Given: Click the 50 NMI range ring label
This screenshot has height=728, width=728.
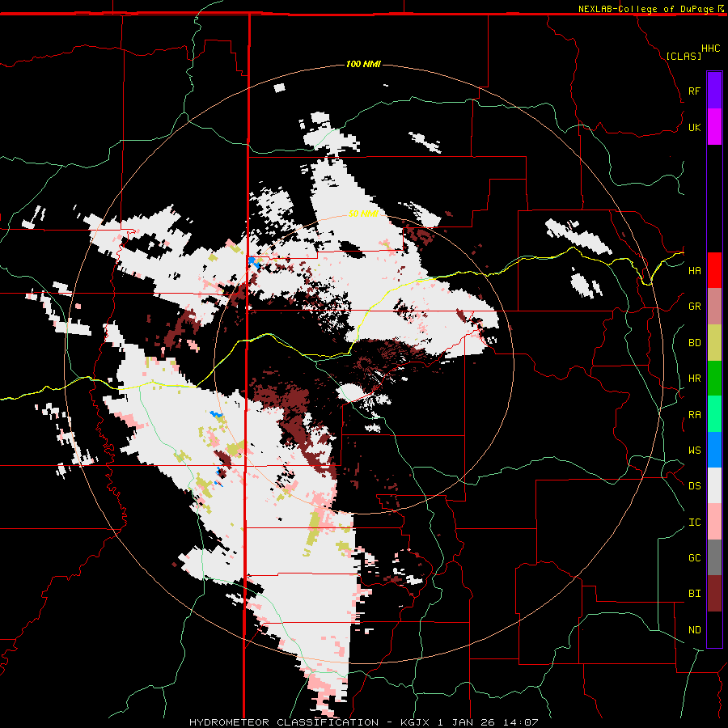Looking at the screenshot, I should pyautogui.click(x=363, y=214).
